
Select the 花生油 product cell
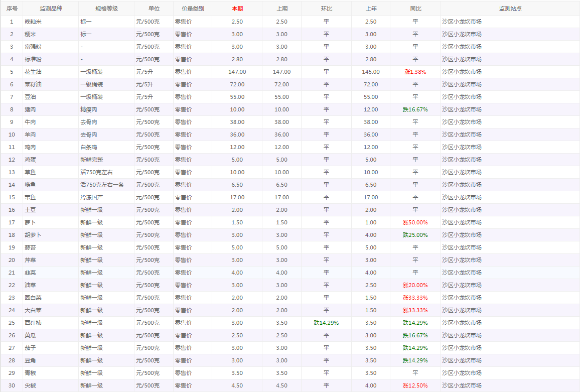point(51,72)
